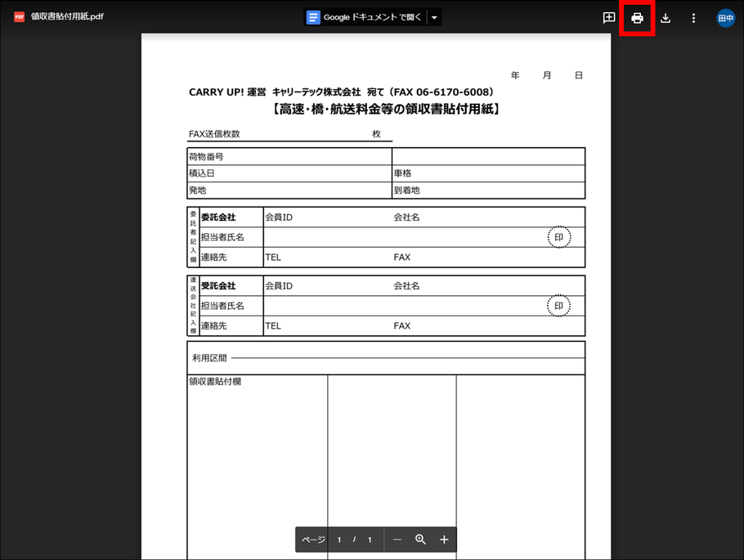Click the 月 date label

point(547,75)
